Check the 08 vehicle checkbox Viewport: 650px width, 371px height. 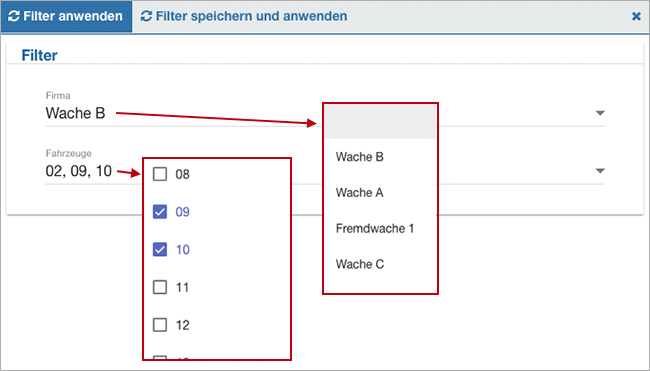pos(160,174)
